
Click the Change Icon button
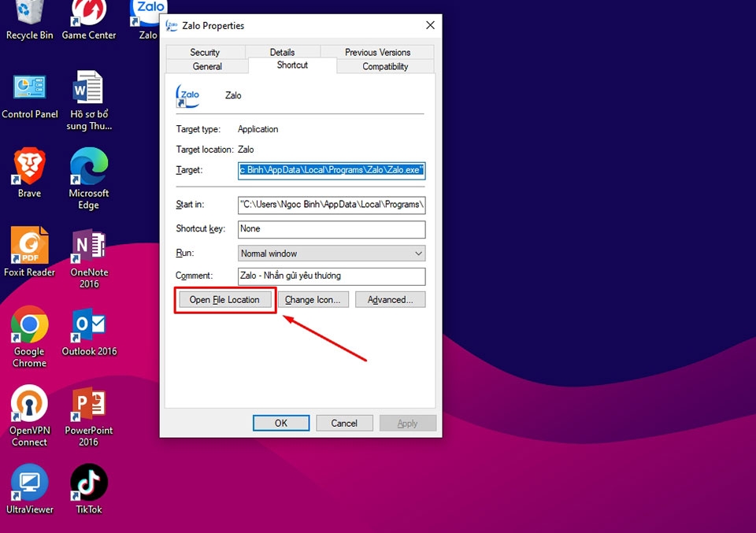[313, 300]
